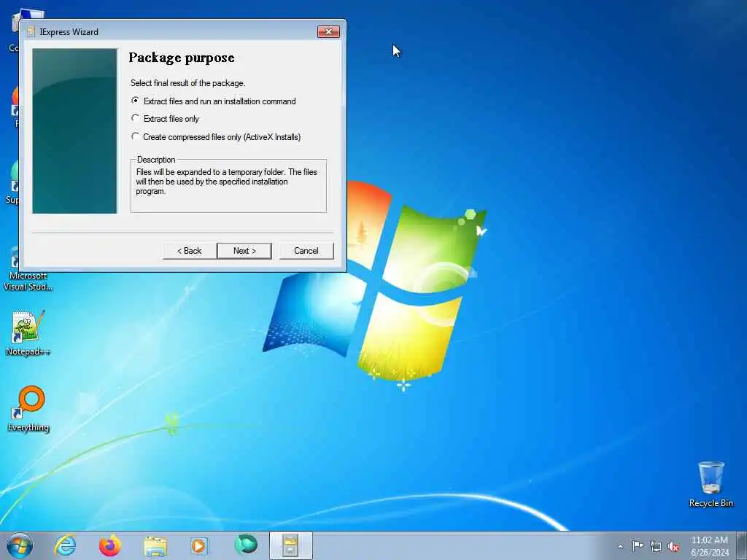The image size is (747, 560).
Task: Go to the next wizard step
Action: click(x=244, y=251)
